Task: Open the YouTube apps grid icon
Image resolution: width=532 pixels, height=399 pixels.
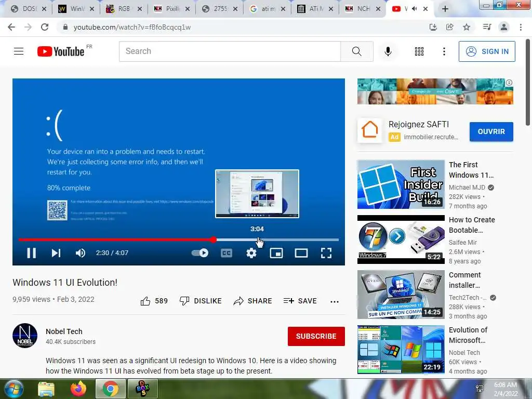Action: tap(419, 51)
